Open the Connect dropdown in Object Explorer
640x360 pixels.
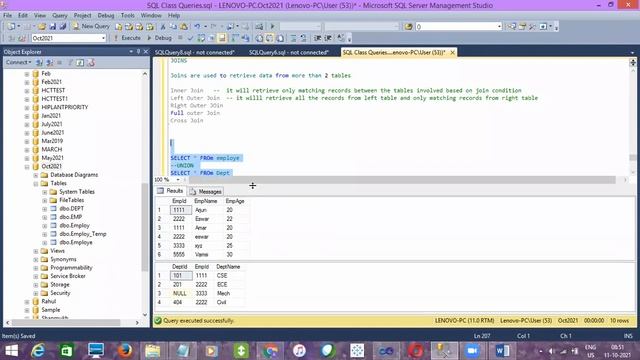18,62
